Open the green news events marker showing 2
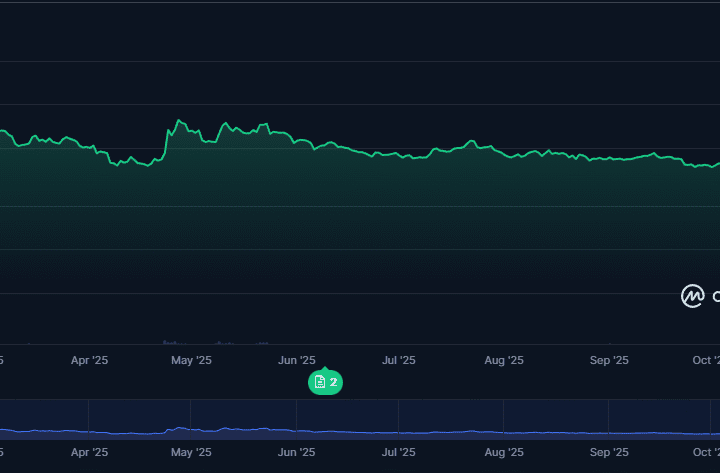This screenshot has height=473, width=720. click(x=325, y=382)
